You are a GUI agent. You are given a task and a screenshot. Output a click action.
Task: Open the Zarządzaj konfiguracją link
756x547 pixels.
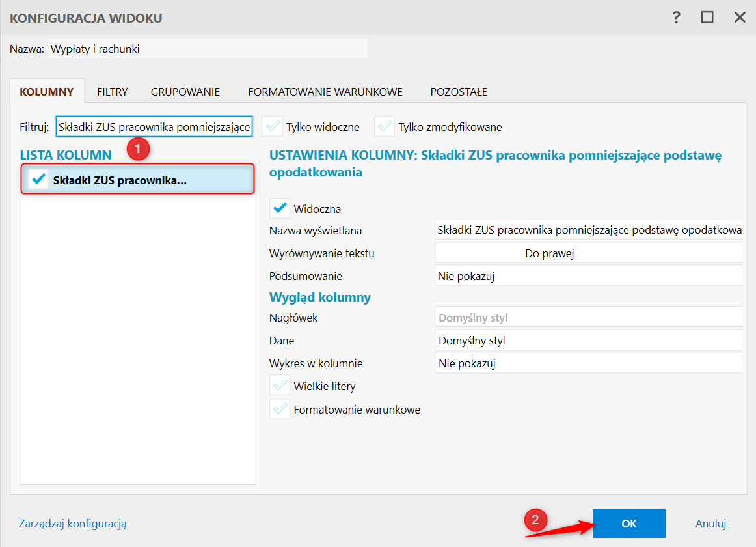coord(73,524)
